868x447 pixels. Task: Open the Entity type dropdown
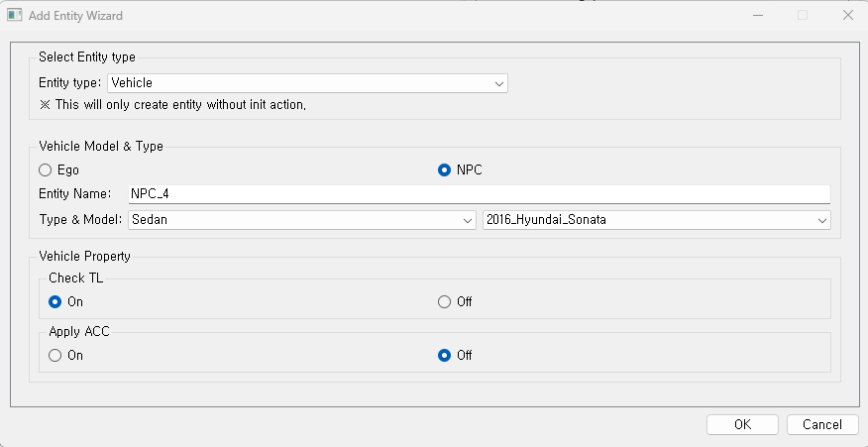307,83
